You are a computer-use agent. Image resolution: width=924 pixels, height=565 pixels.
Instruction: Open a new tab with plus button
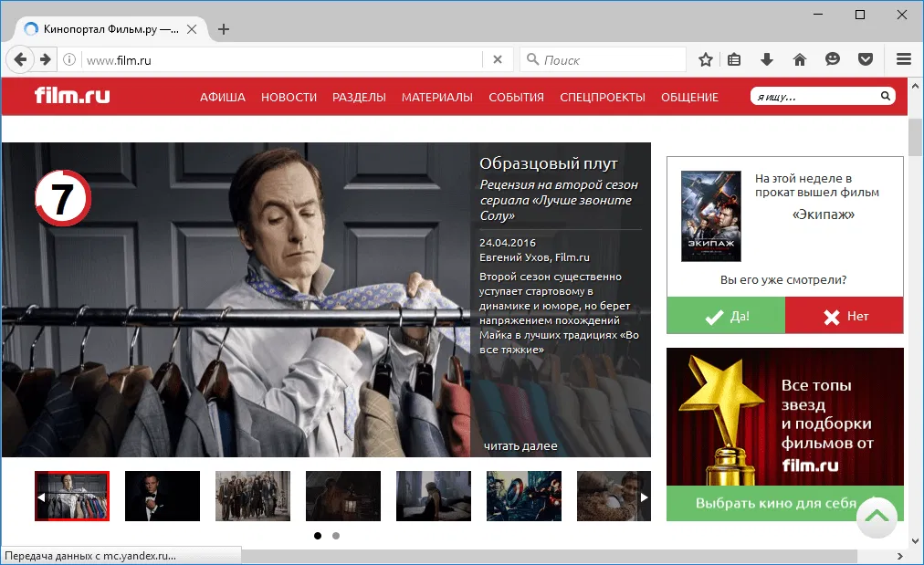[224, 29]
